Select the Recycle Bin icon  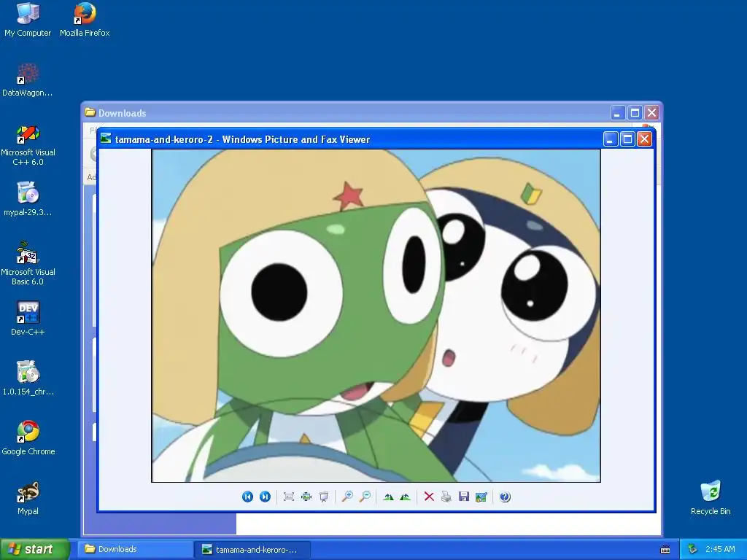pyautogui.click(x=711, y=498)
